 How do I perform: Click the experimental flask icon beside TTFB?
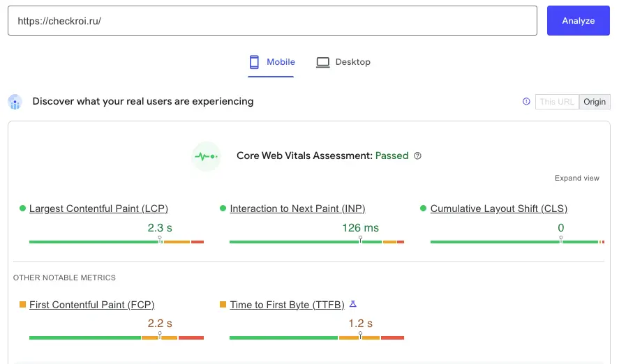point(353,304)
